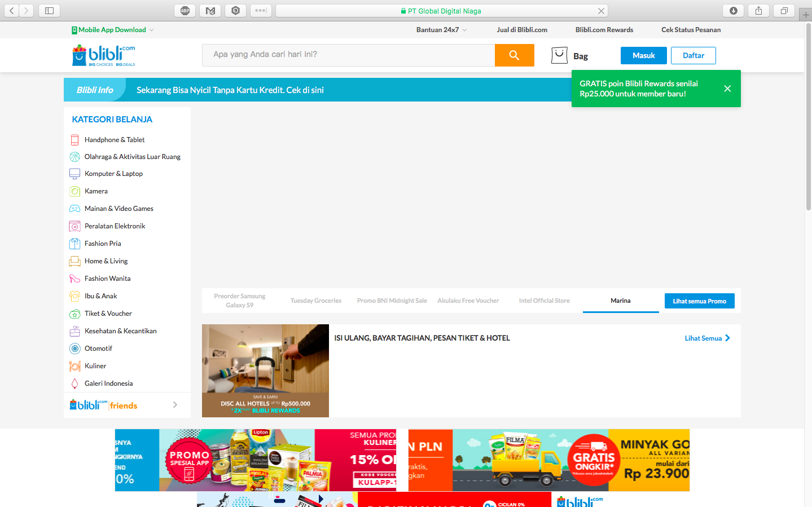
Task: Click the orange search magnifier button
Action: click(514, 55)
